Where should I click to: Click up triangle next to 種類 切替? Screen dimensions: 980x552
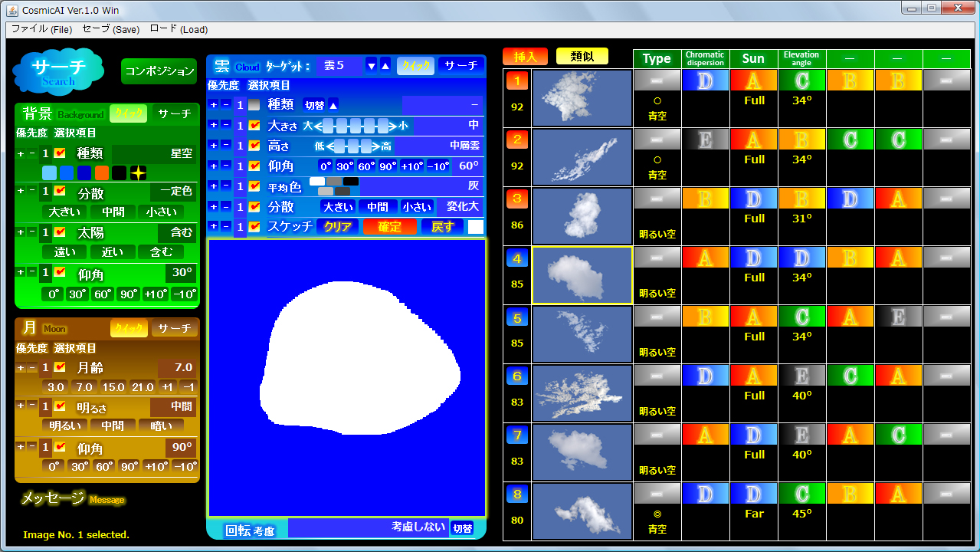333,105
